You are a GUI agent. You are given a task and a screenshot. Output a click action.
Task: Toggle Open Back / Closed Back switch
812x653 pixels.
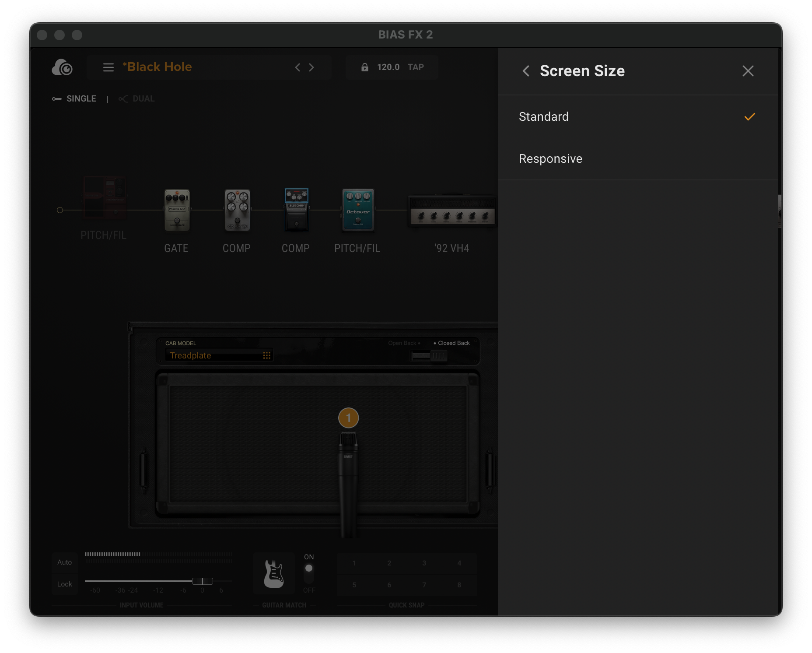pyautogui.click(x=429, y=356)
